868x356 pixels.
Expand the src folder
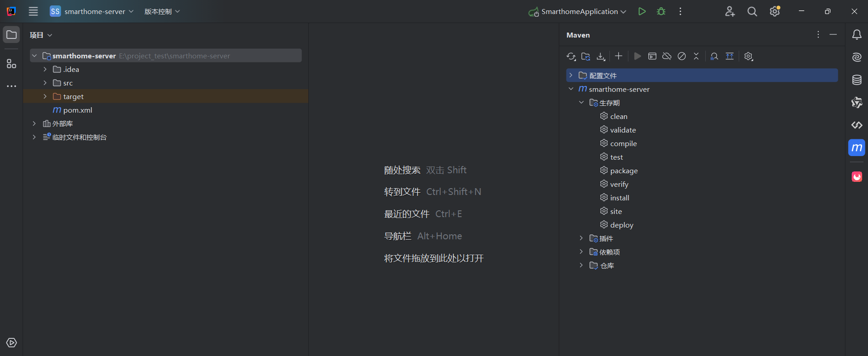coord(45,83)
